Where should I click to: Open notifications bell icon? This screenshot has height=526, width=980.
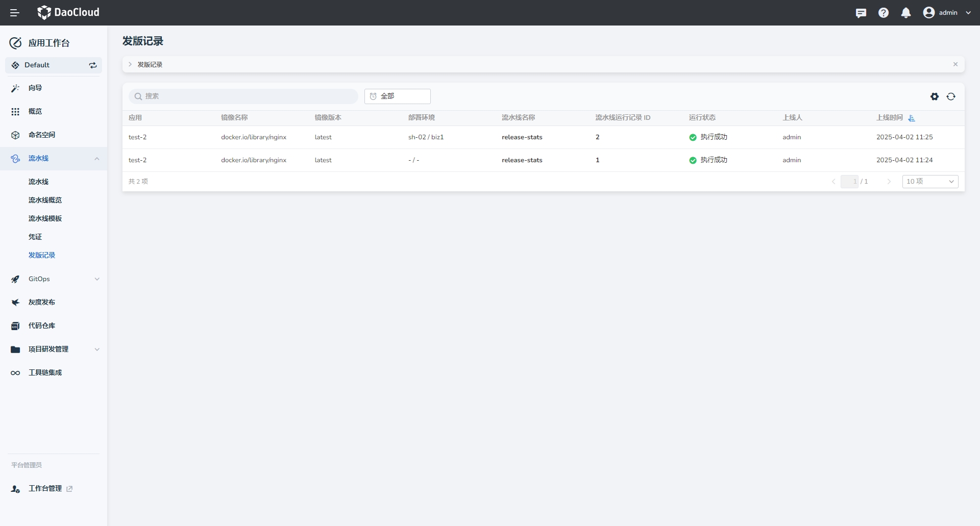click(905, 13)
